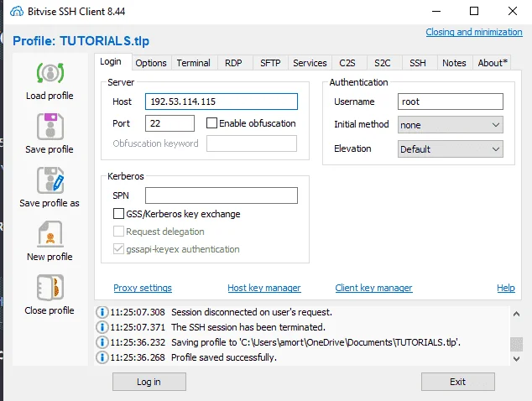Click the log scrollbar thumb
The image size is (532, 401).
[516, 344]
